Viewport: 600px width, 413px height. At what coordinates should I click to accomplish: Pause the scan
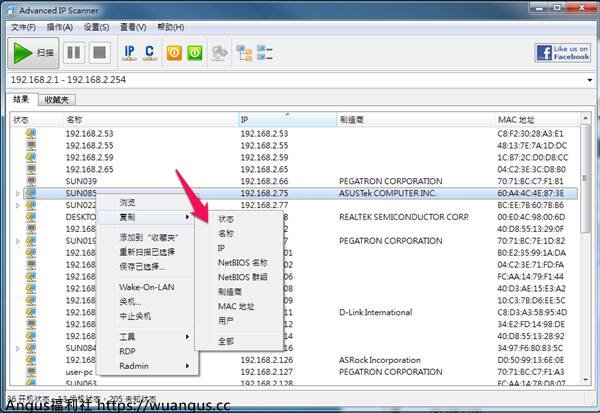(74, 52)
